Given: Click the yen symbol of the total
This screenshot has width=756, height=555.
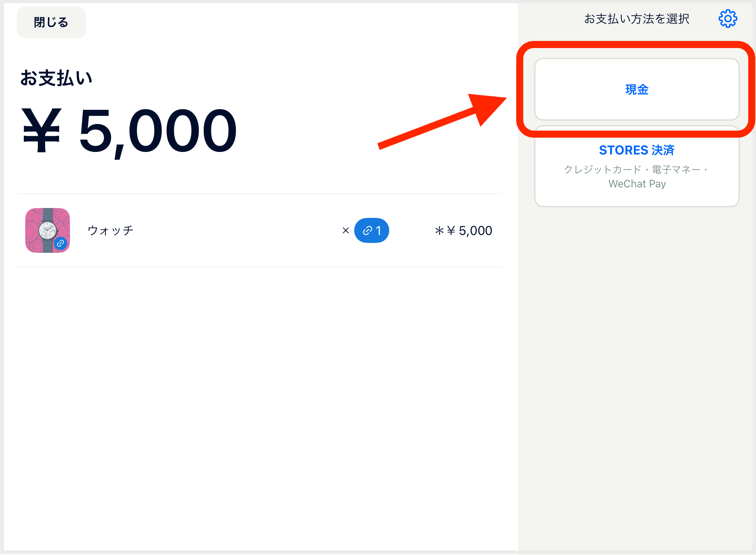Looking at the screenshot, I should (42, 130).
